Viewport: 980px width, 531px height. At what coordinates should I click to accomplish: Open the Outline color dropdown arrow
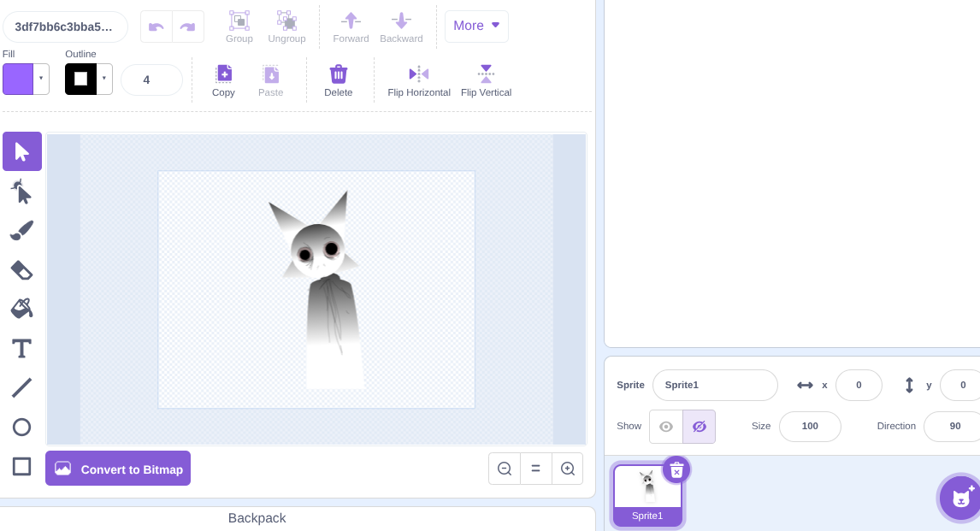(x=104, y=79)
